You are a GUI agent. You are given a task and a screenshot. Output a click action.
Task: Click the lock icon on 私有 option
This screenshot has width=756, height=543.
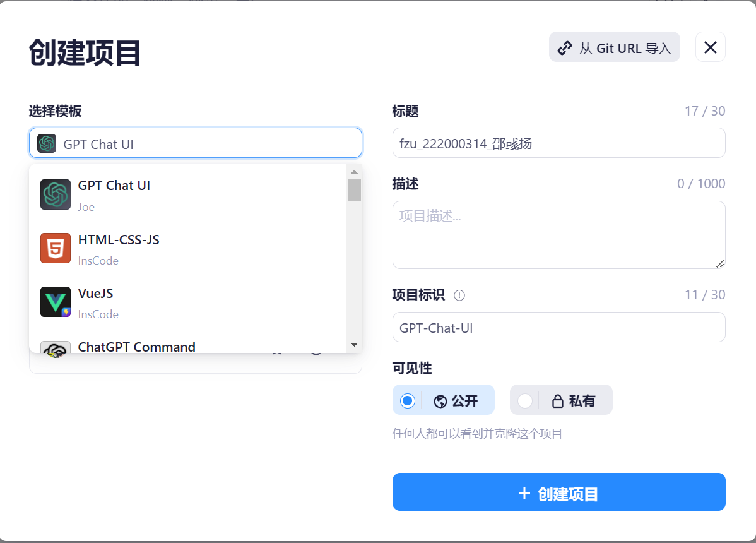tap(558, 401)
